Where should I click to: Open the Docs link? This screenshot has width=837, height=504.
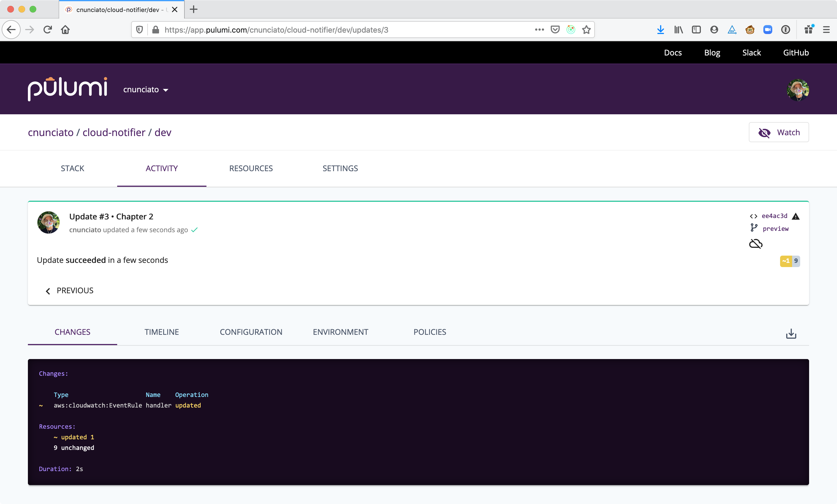(673, 53)
